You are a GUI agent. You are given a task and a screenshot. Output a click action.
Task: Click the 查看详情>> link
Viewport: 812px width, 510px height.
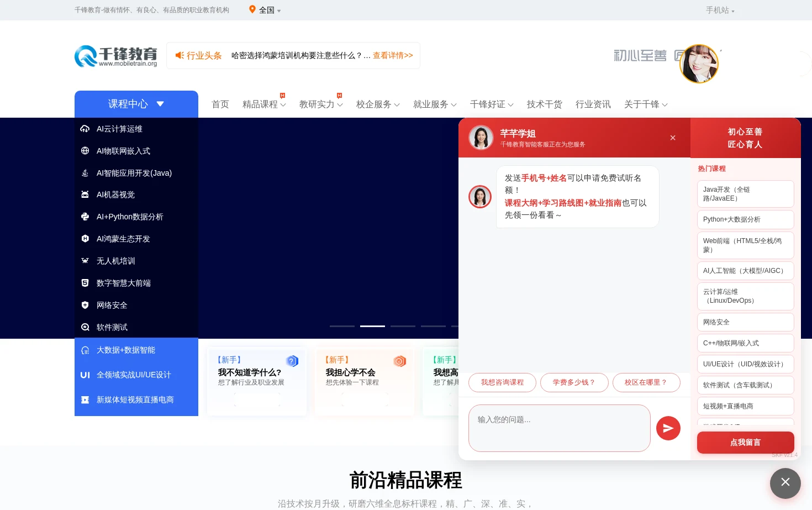[x=393, y=55]
